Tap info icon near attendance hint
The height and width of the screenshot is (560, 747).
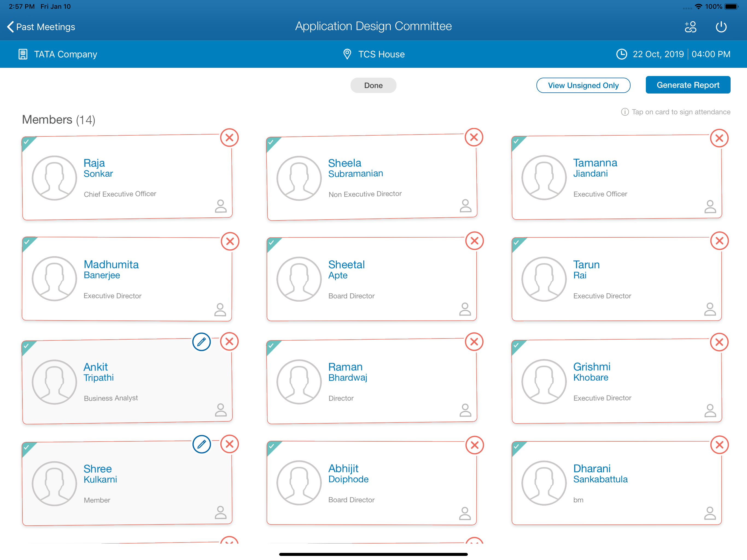coord(625,112)
